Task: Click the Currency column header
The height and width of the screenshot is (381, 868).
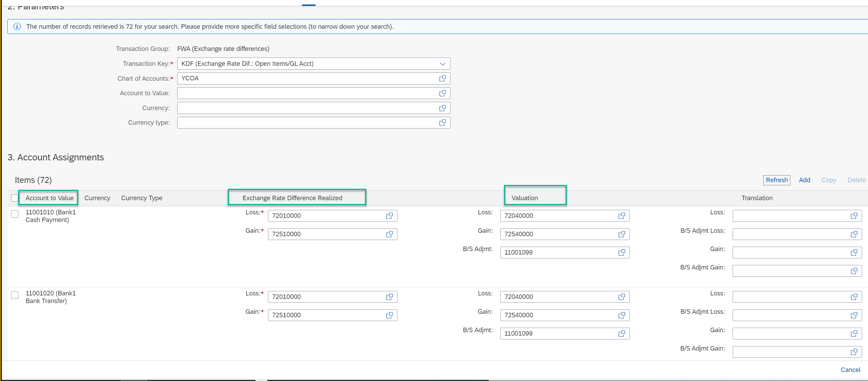Action: [x=97, y=198]
